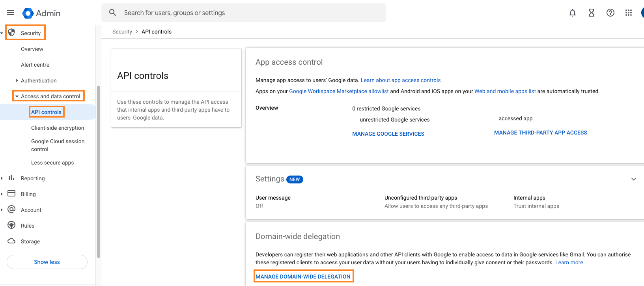Click the Google Admin logo
644x286 pixels.
(x=28, y=13)
